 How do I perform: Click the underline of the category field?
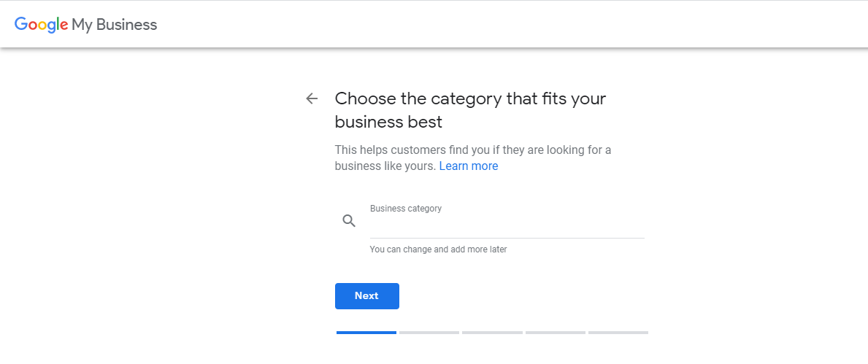coord(507,238)
